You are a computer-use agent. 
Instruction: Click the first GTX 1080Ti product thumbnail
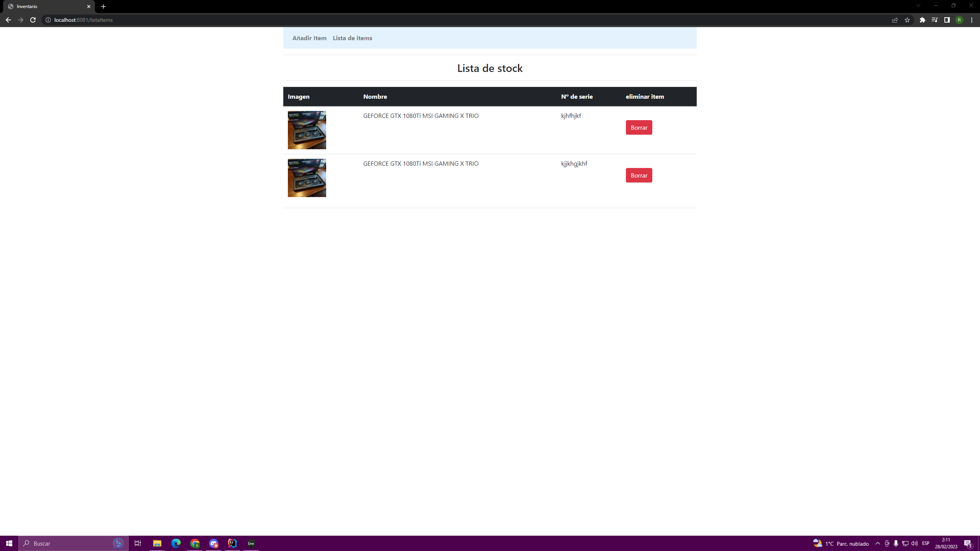coord(307,130)
